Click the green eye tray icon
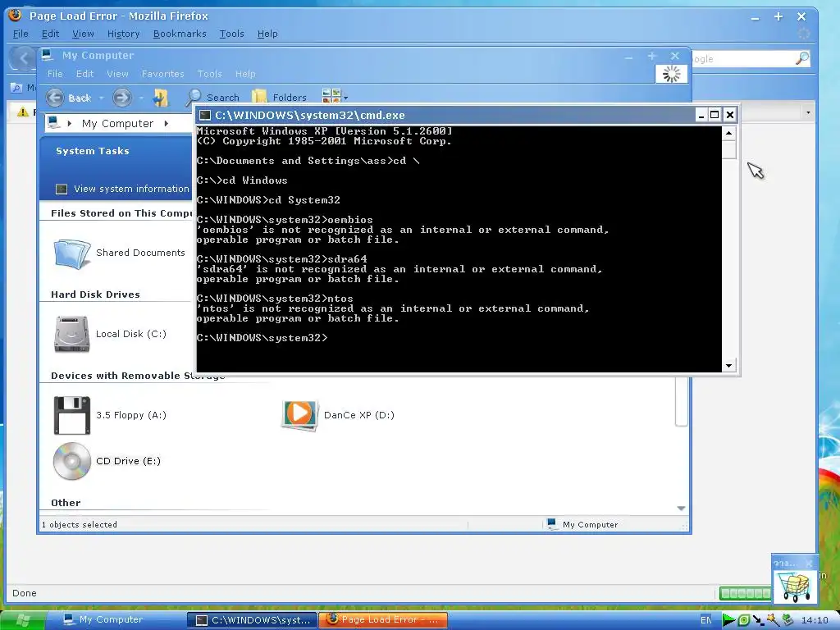Image resolution: width=840 pixels, height=630 pixels. point(743,620)
